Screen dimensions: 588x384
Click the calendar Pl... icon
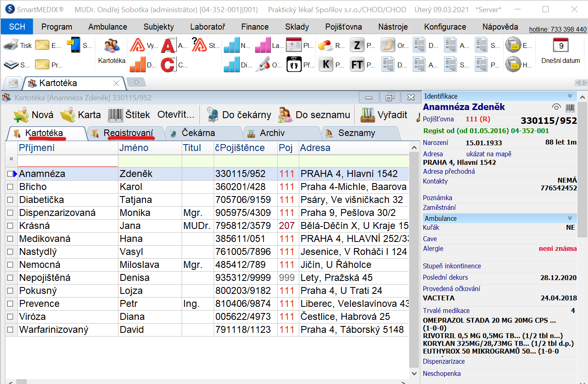[x=294, y=45]
